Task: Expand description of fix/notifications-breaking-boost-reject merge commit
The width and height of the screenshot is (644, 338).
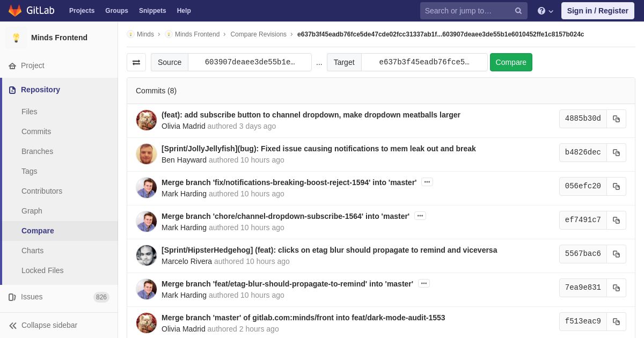Action: point(427,182)
